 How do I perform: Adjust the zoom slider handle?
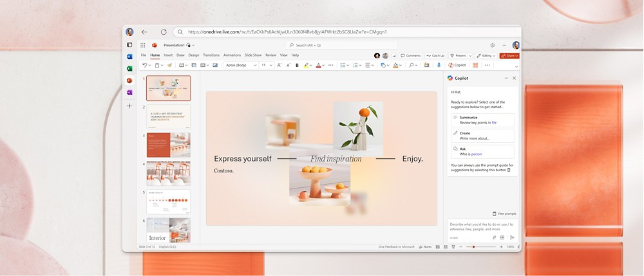click(473, 247)
